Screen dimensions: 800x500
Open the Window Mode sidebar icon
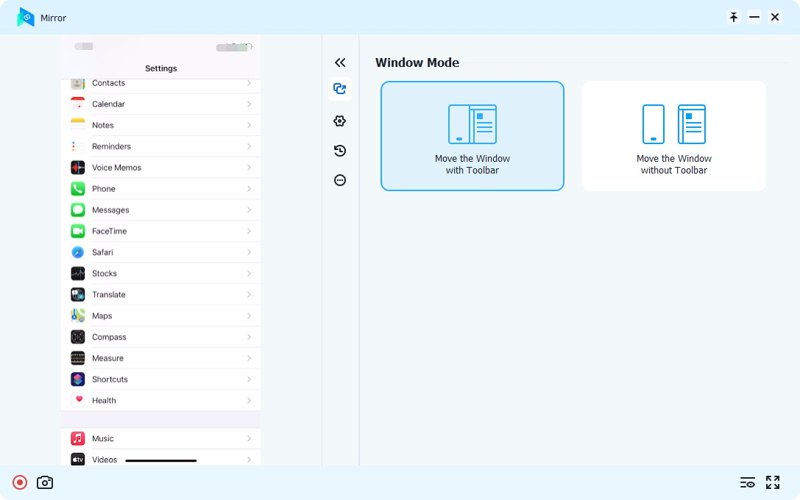click(340, 89)
